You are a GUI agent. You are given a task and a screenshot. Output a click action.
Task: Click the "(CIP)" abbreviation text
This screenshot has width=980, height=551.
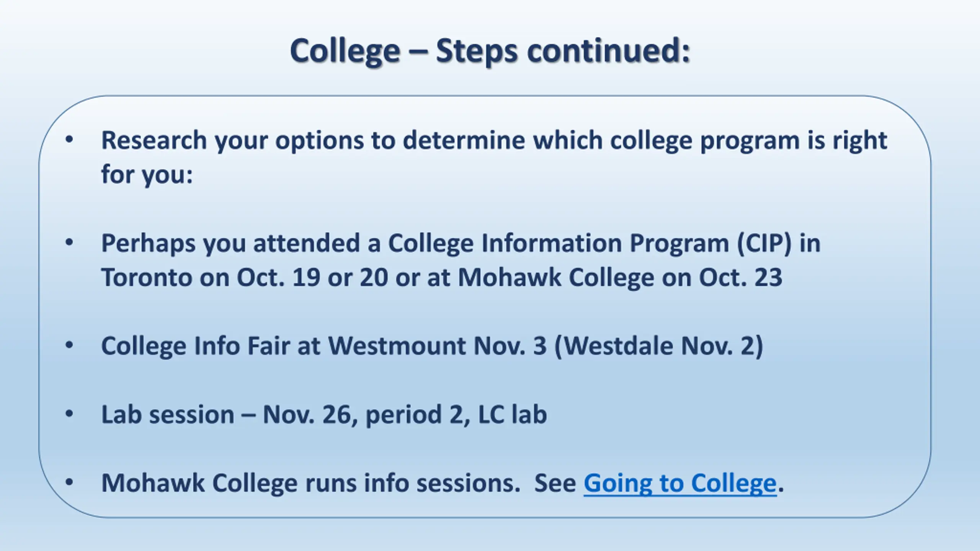764,243
